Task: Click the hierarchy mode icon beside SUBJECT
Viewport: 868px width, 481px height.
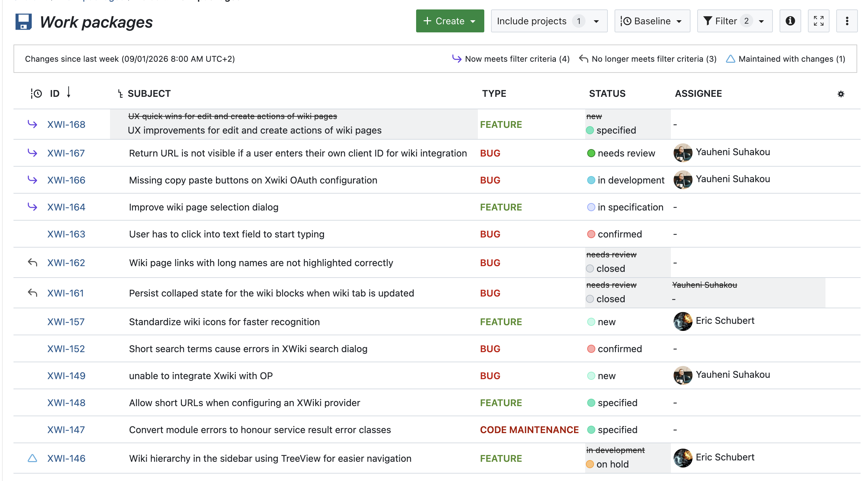Action: coord(120,94)
